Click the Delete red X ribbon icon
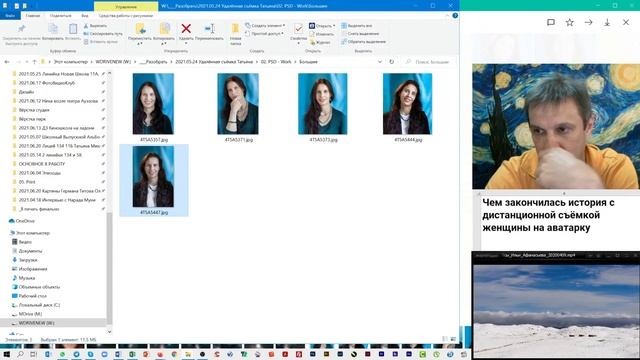The image size is (640, 360). pos(186,28)
